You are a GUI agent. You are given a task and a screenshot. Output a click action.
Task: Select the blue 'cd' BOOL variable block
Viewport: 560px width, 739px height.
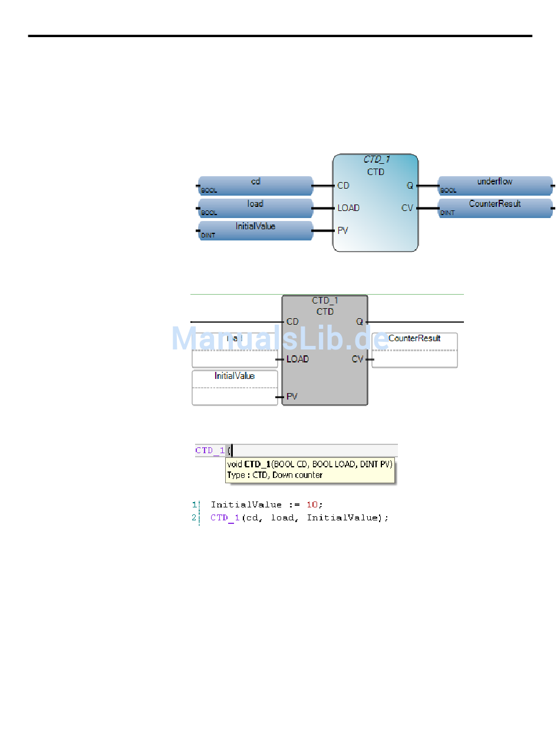[x=255, y=186]
